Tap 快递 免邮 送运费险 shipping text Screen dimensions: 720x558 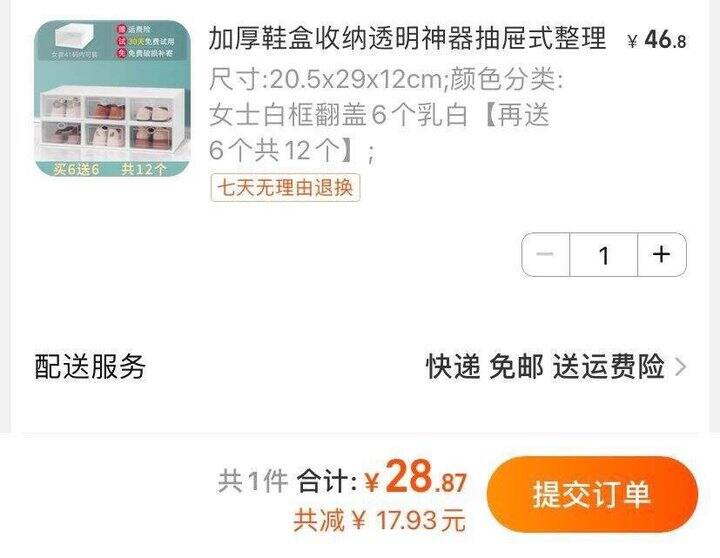(545, 366)
